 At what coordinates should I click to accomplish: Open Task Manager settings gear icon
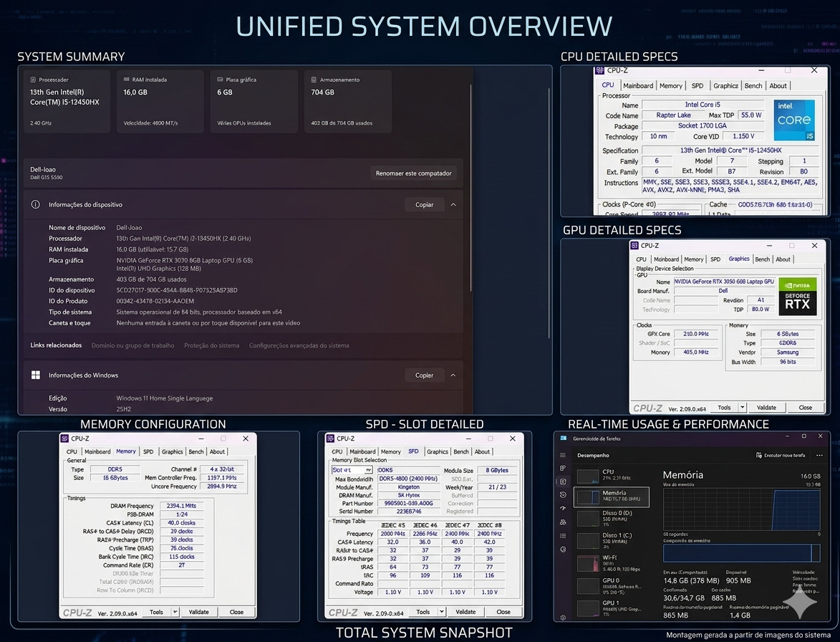tap(562, 618)
